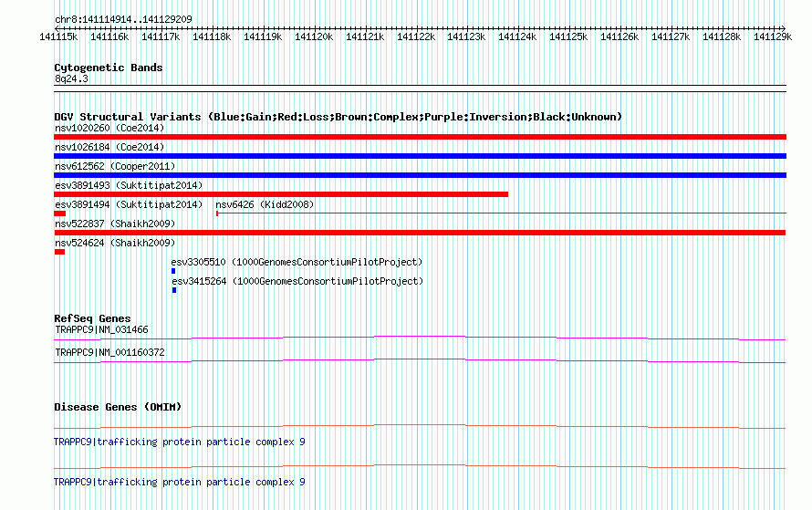
Task: Click the 141122k ruler tick label
Action: click(x=416, y=37)
